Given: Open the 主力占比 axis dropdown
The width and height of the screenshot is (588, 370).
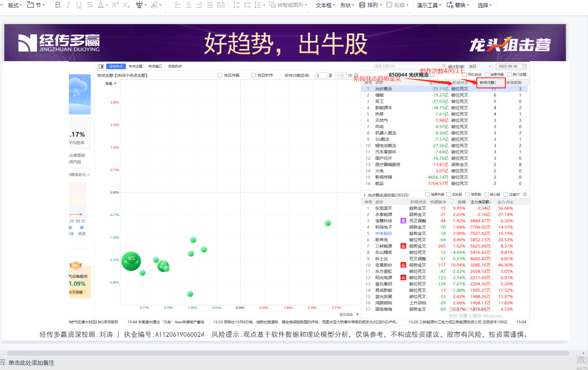Looking at the screenshot, I should 349,314.
